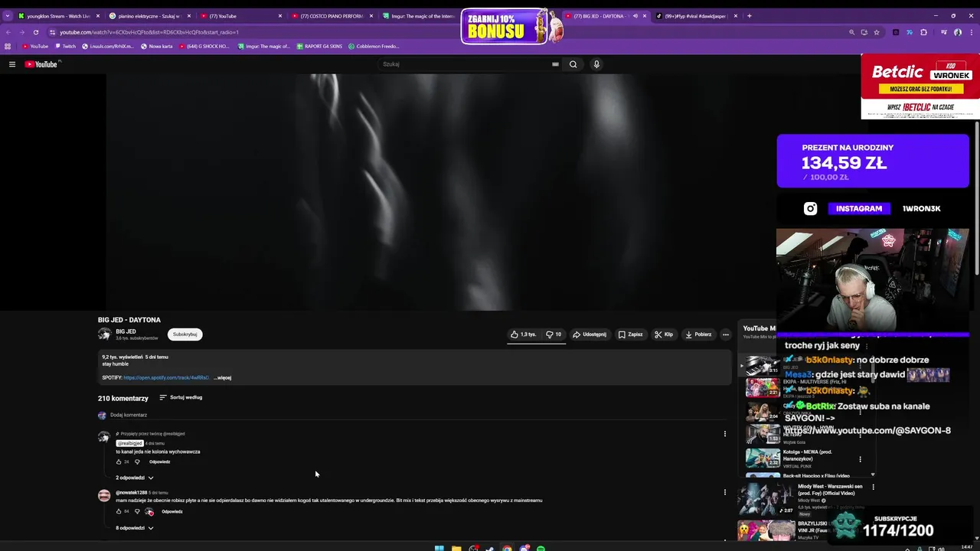Like the BIG JED - DAYTONA video
The image size is (980, 551).
[524, 334]
